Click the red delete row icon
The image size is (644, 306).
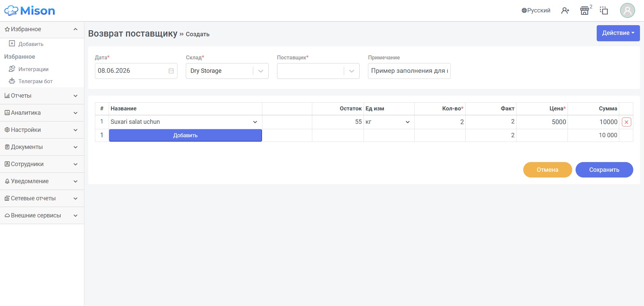tap(626, 122)
